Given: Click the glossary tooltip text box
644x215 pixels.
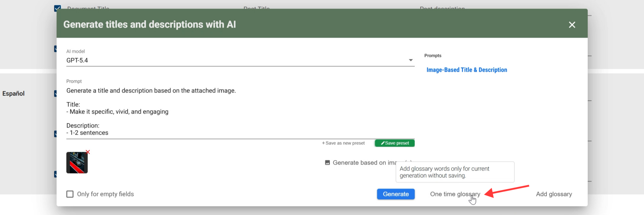Looking at the screenshot, I should click(455, 172).
